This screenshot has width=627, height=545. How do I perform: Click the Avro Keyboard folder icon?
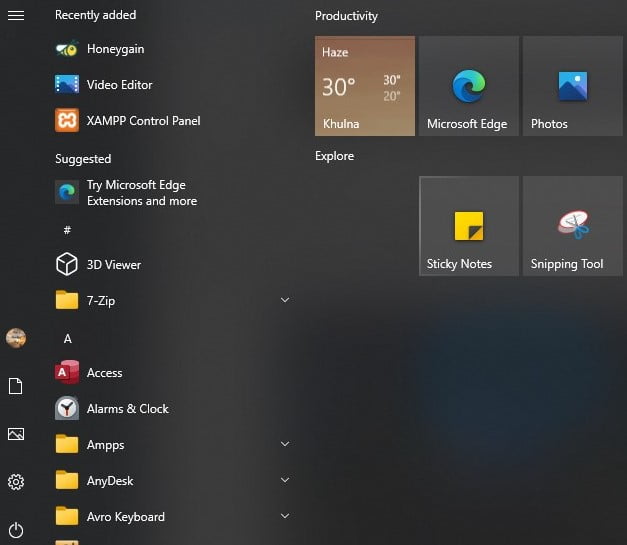point(67,516)
